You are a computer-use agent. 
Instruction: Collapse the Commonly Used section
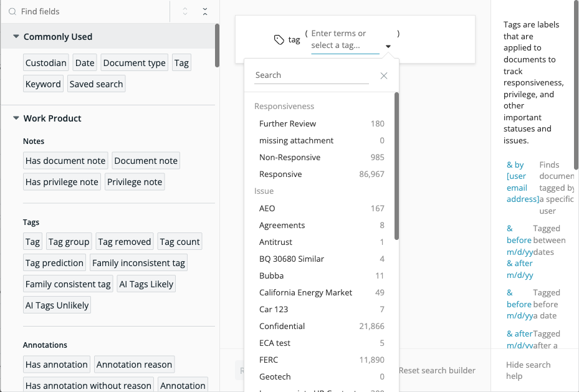[x=16, y=37]
